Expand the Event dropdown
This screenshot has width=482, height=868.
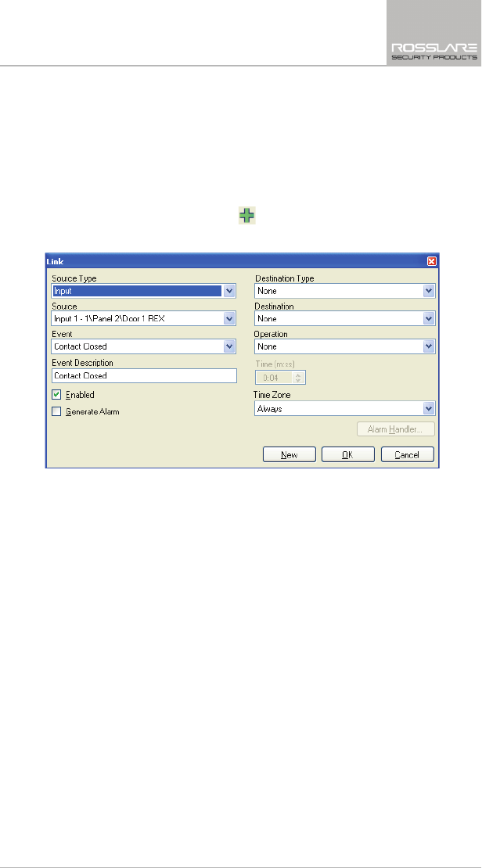coord(229,346)
